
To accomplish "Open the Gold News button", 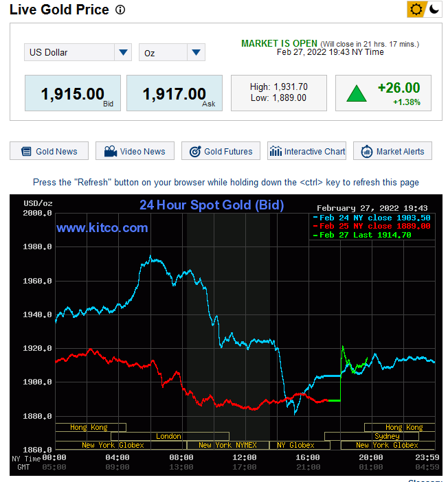I will coord(49,151).
